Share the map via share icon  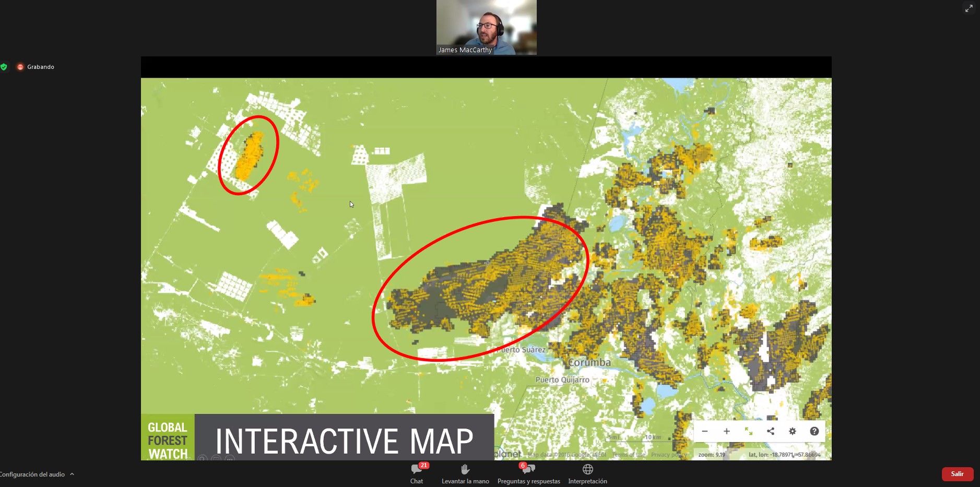771,431
